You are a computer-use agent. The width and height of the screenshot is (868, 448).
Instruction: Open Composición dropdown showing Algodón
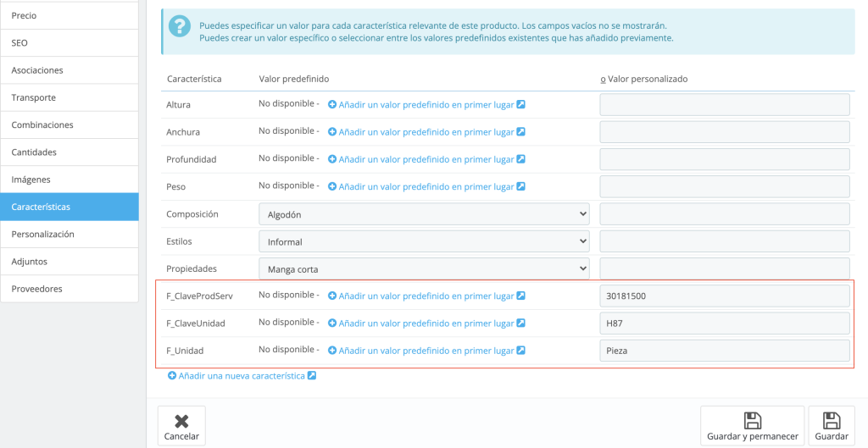click(x=424, y=214)
